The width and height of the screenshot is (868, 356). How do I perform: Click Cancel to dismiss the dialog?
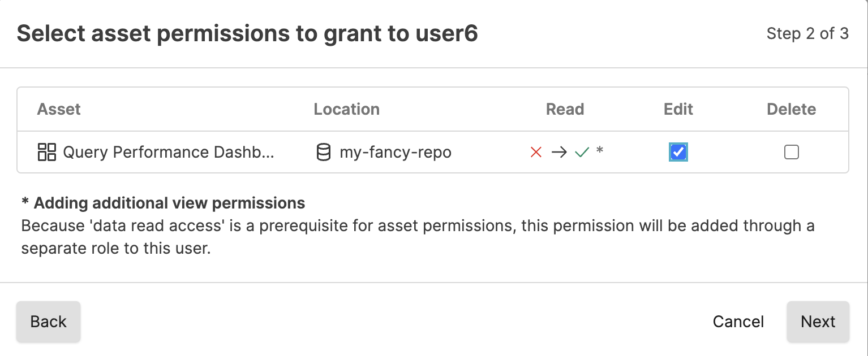tap(738, 321)
